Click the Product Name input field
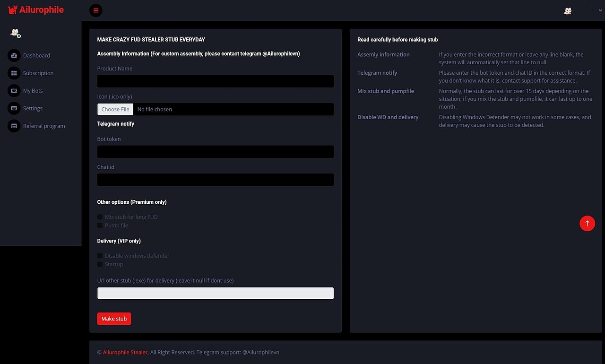The image size is (605, 364). pos(216,81)
